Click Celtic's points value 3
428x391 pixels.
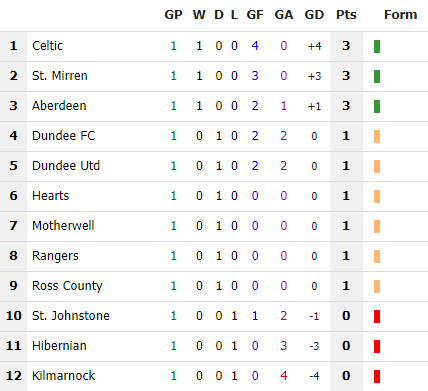[346, 46]
